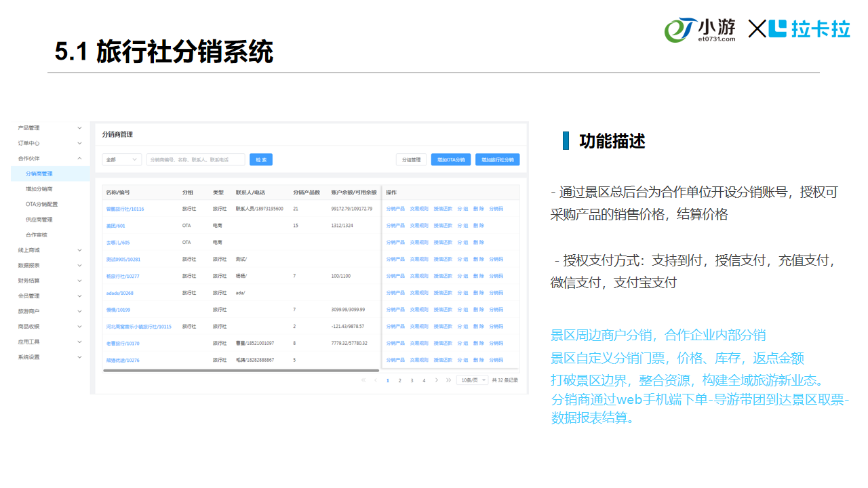The image size is (868, 488).
Task: Open the 美团/601 distributor link
Action: [116, 226]
